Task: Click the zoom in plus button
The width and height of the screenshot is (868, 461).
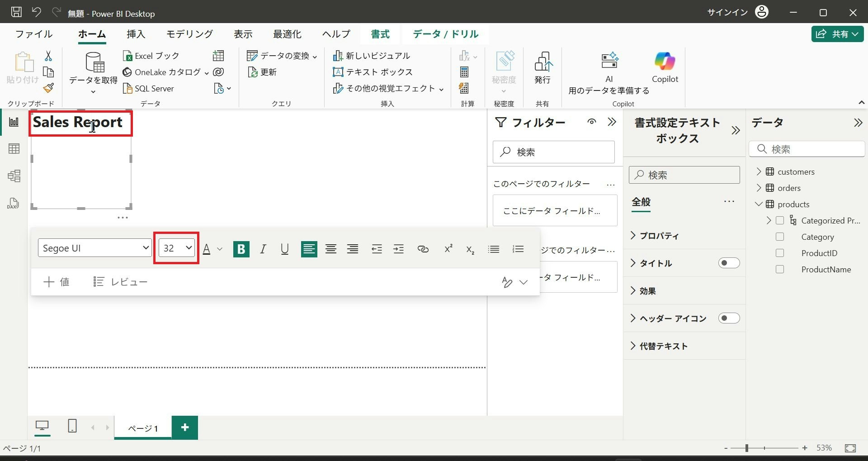Action: pos(805,448)
